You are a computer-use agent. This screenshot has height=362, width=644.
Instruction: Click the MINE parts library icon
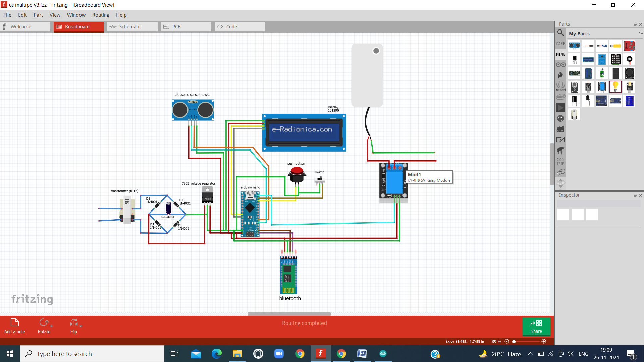[x=561, y=54]
